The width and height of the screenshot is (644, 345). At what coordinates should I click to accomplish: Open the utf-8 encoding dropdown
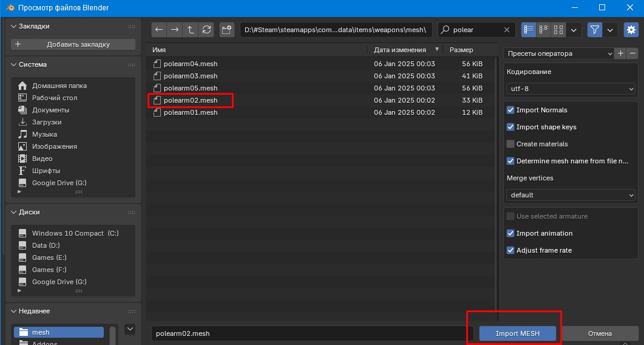click(571, 89)
